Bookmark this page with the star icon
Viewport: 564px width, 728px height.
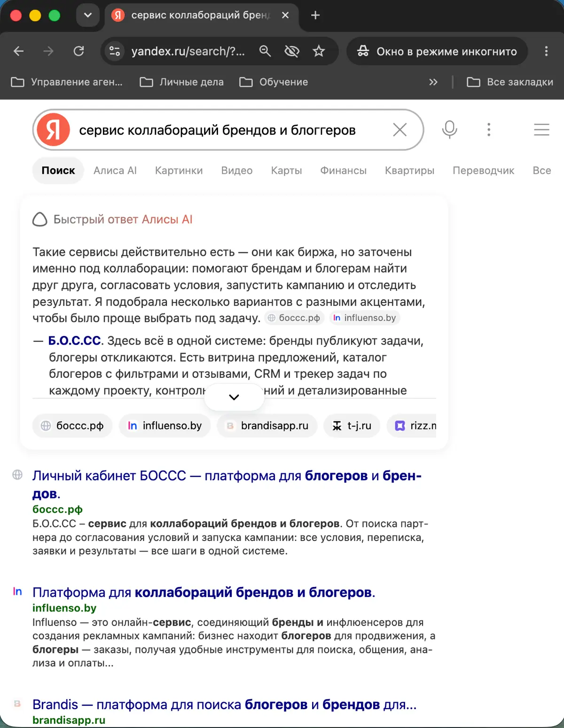tap(319, 51)
